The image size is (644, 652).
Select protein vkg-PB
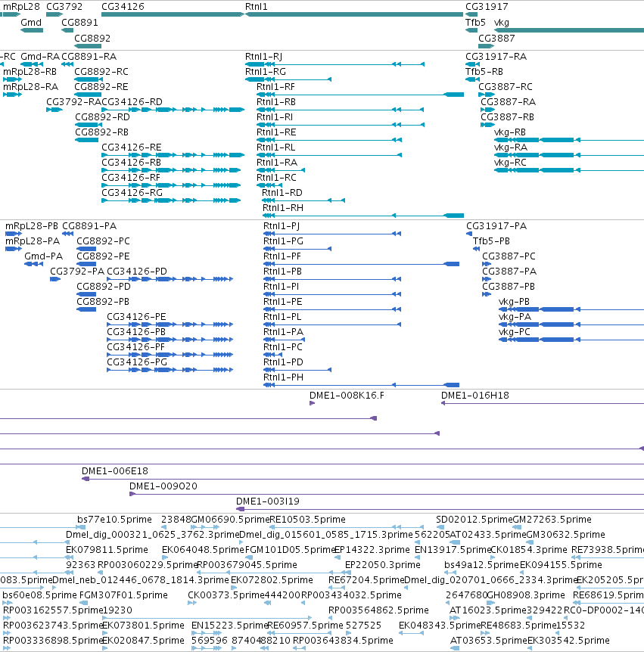[514, 302]
